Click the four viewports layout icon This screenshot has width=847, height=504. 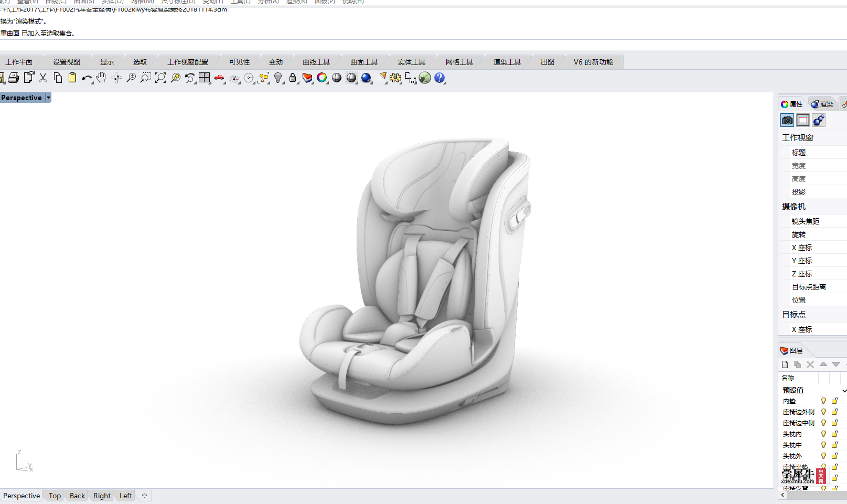click(205, 78)
